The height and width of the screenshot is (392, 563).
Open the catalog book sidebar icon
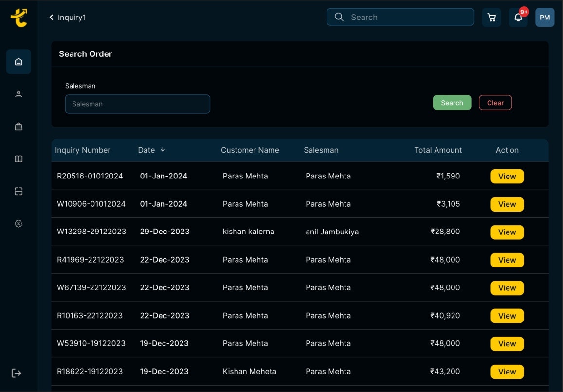[x=18, y=159]
